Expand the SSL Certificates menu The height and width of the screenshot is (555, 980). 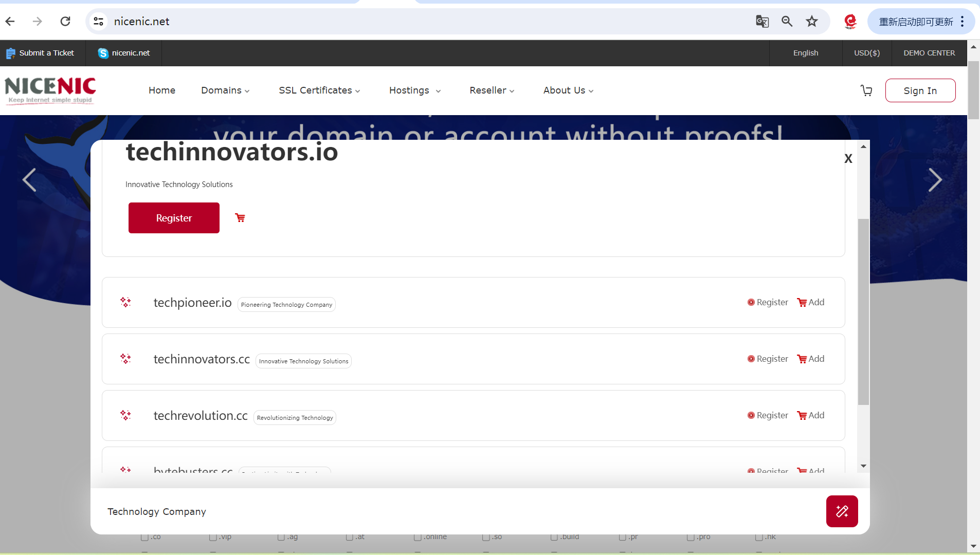point(319,90)
